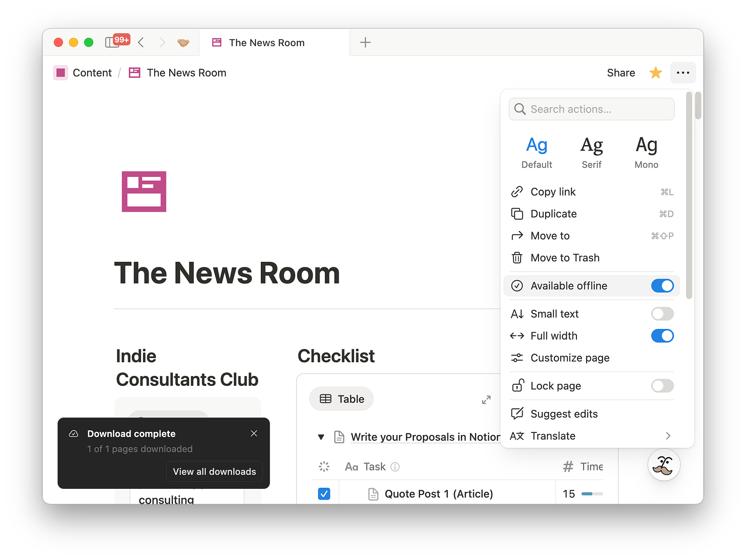The image size is (746, 560).
Task: Click the trash can icon
Action: pyautogui.click(x=517, y=258)
